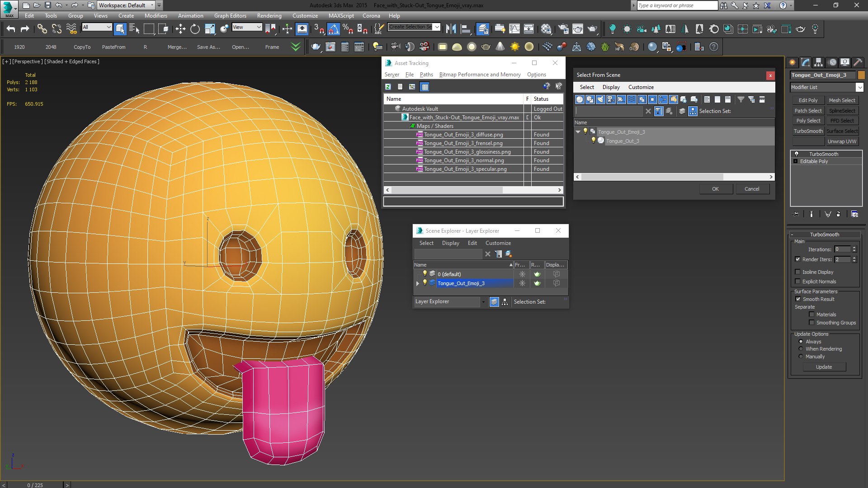Expand Tongue_Out_Emoji_3 layer in Layer Explorer
Image resolution: width=868 pixels, height=488 pixels.
(x=418, y=283)
